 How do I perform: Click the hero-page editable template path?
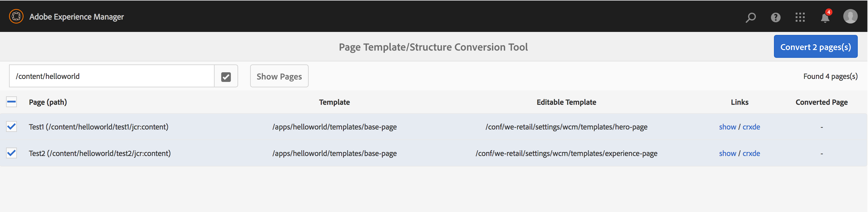566,127
